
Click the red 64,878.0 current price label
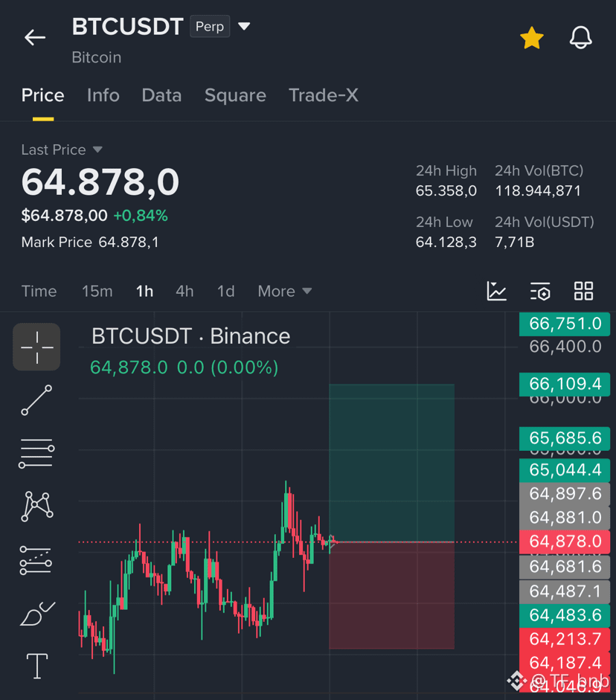565,542
